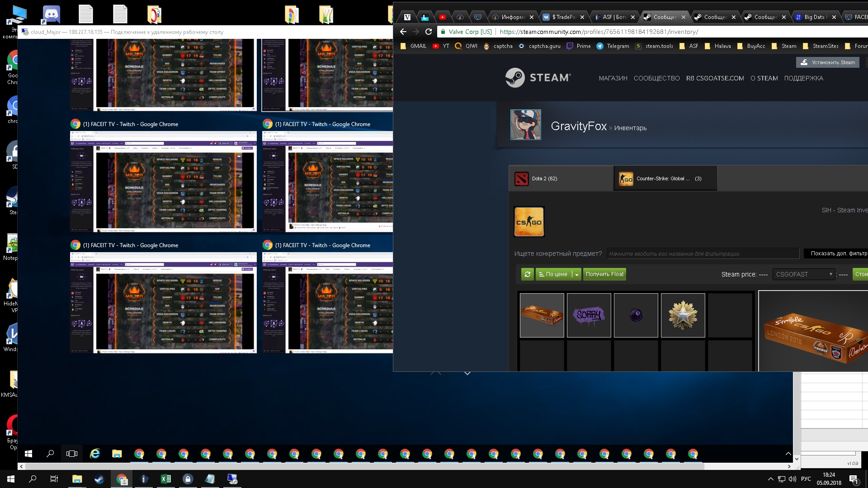The height and width of the screenshot is (488, 868).
Task: Click the Получить Float button
Action: 604,274
